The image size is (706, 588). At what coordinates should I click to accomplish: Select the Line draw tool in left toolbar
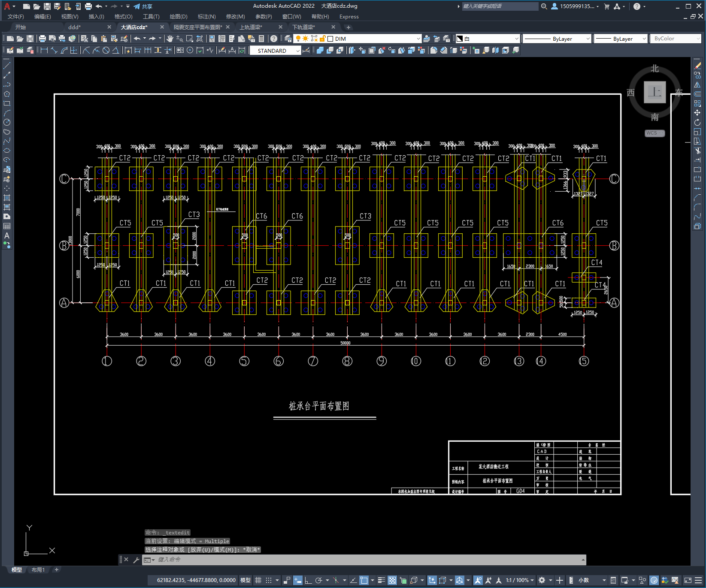[x=7, y=66]
